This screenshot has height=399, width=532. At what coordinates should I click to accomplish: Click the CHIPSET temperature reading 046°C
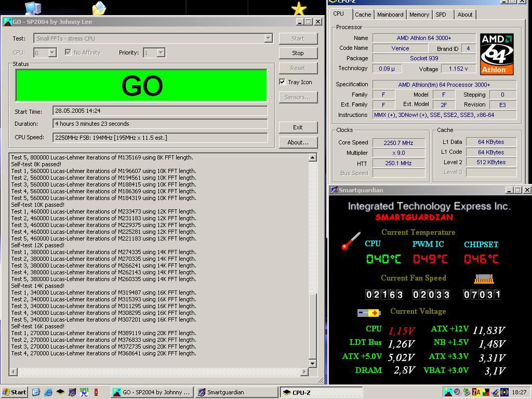[x=482, y=259]
